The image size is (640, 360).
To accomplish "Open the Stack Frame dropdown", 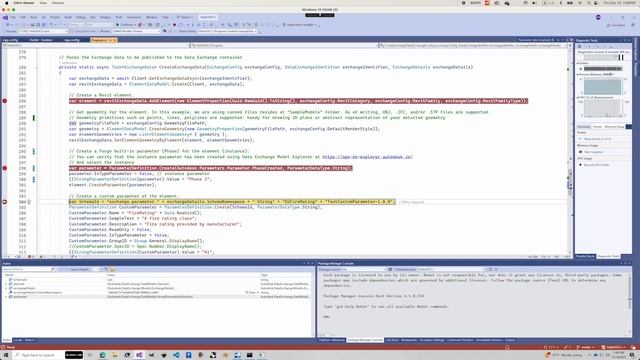I will [228, 31].
